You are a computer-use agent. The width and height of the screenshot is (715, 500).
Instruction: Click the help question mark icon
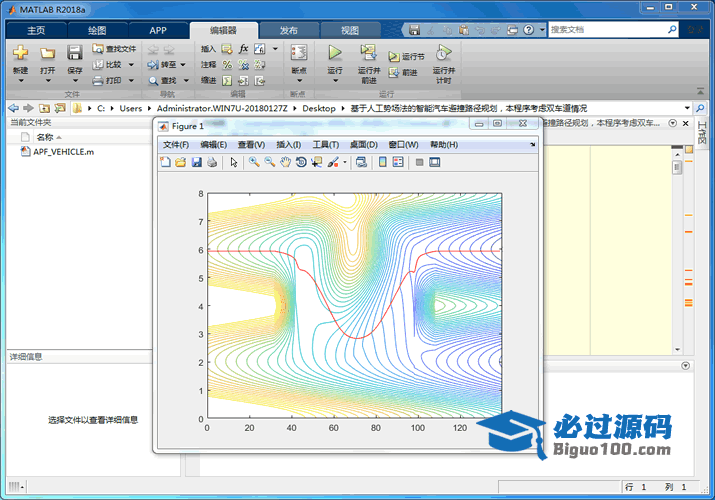click(x=528, y=30)
